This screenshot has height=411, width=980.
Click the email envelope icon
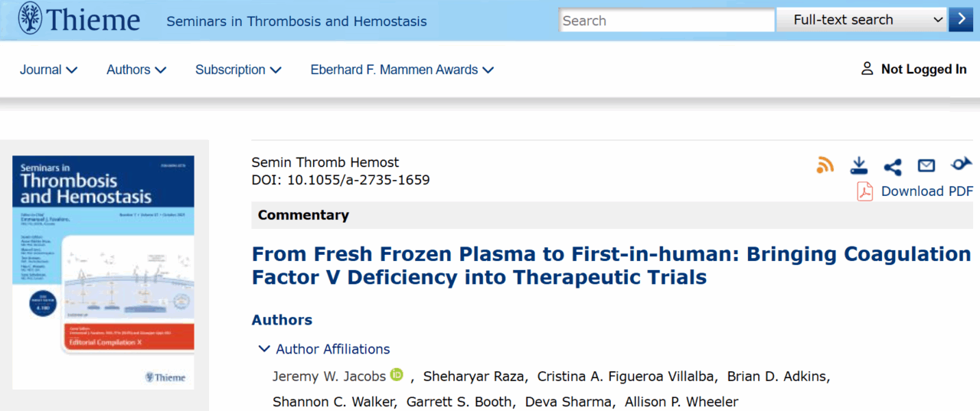[926, 165]
